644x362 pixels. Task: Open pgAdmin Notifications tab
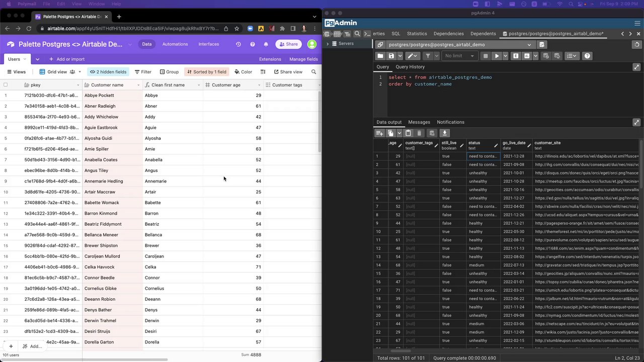pos(451,122)
